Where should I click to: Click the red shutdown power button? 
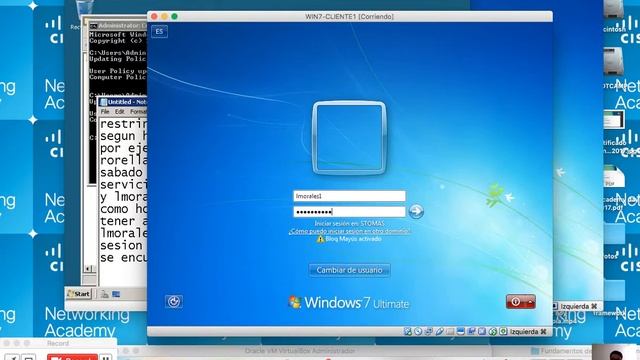tap(516, 302)
